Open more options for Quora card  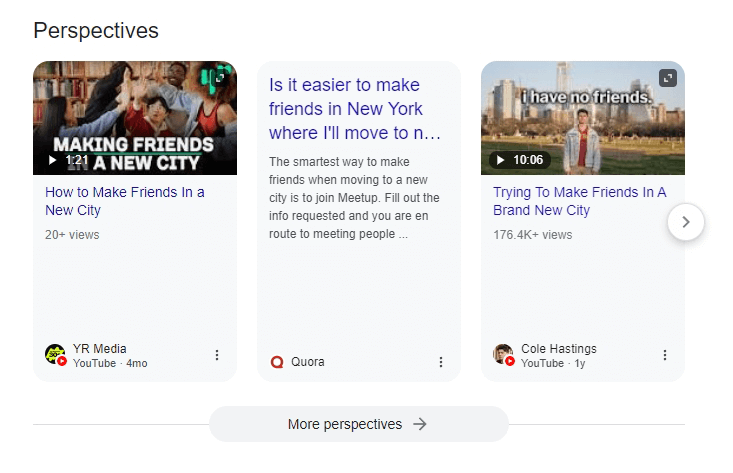441,362
